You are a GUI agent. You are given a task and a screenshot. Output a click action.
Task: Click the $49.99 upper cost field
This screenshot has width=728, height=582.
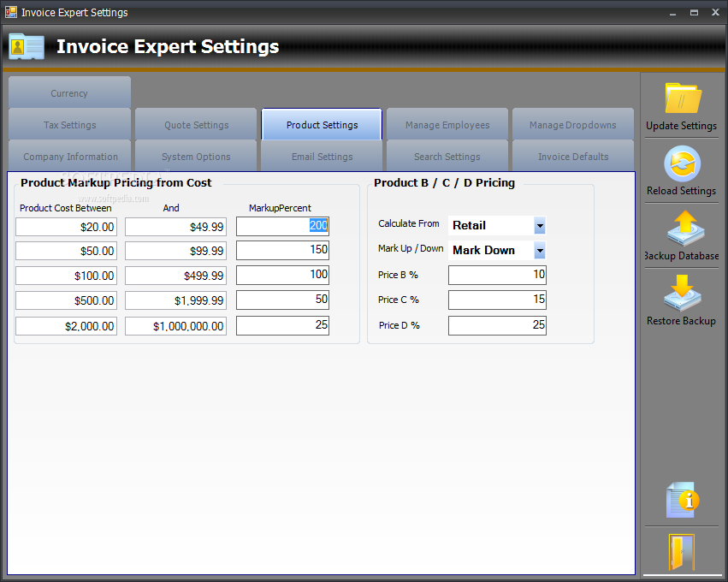point(175,227)
